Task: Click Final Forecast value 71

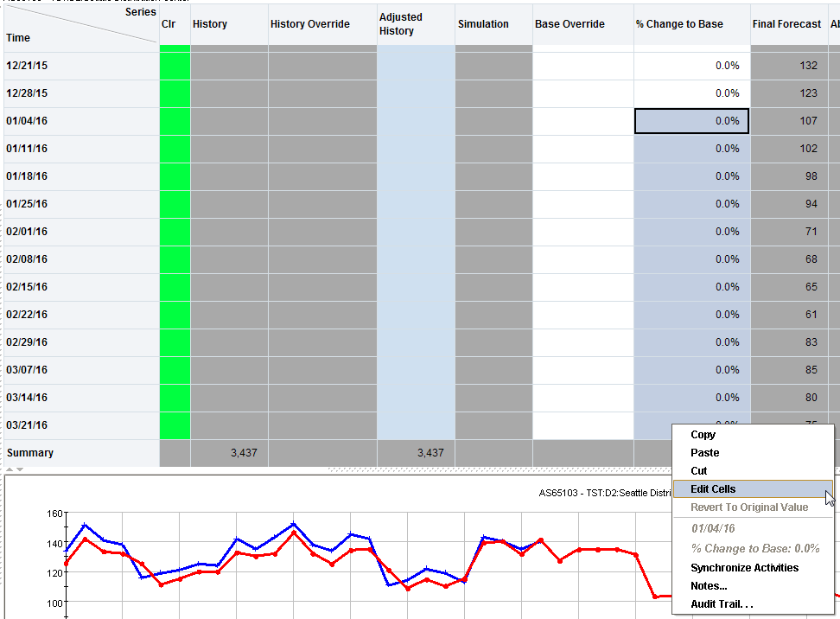Action: click(x=789, y=232)
